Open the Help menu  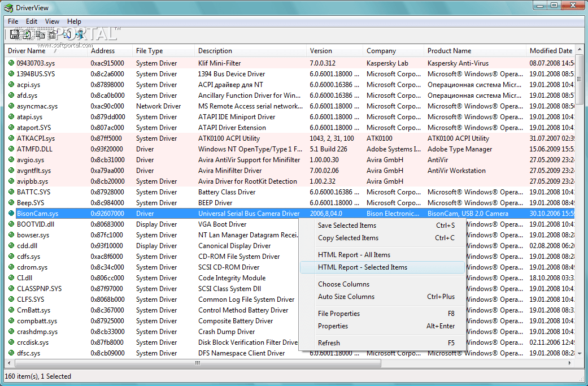tap(74, 21)
